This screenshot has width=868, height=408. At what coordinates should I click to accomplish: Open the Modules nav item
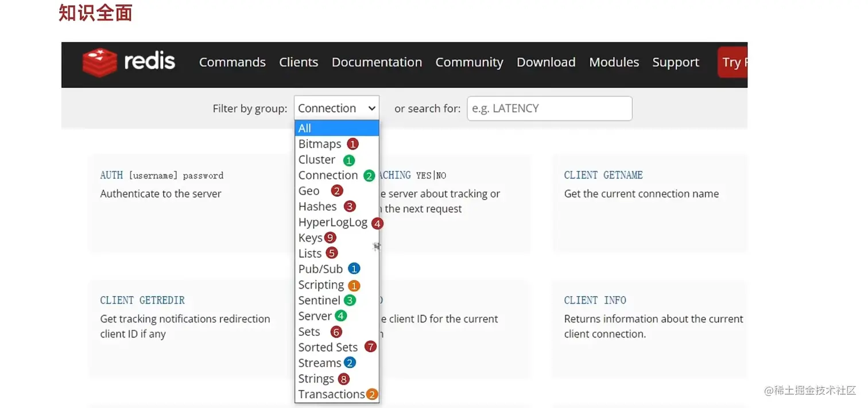(x=614, y=62)
